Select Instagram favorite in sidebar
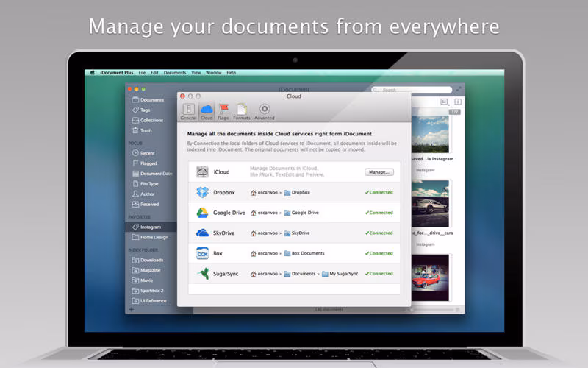Image resolution: width=588 pixels, height=368 pixels. (151, 227)
